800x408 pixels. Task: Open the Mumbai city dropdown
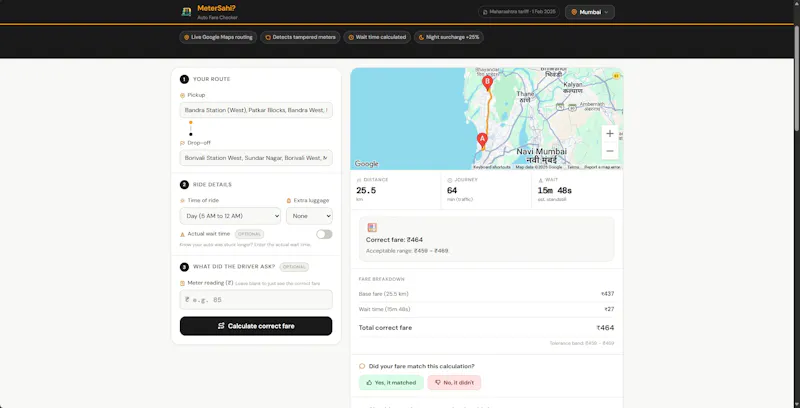[590, 12]
